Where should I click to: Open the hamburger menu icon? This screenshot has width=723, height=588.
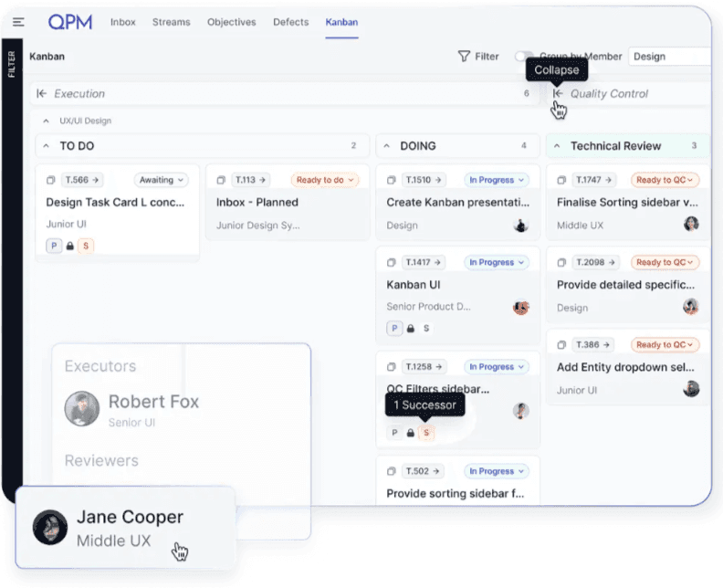[x=18, y=22]
